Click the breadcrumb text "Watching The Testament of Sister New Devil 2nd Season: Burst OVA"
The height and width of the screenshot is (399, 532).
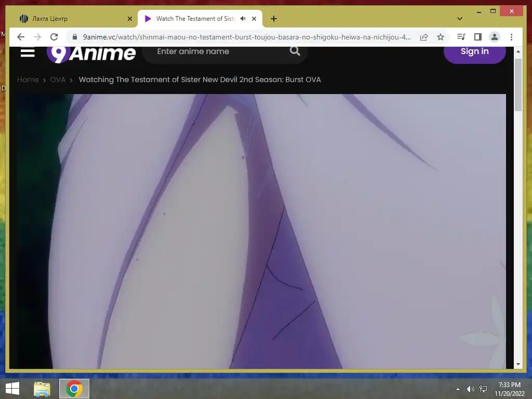coord(199,79)
